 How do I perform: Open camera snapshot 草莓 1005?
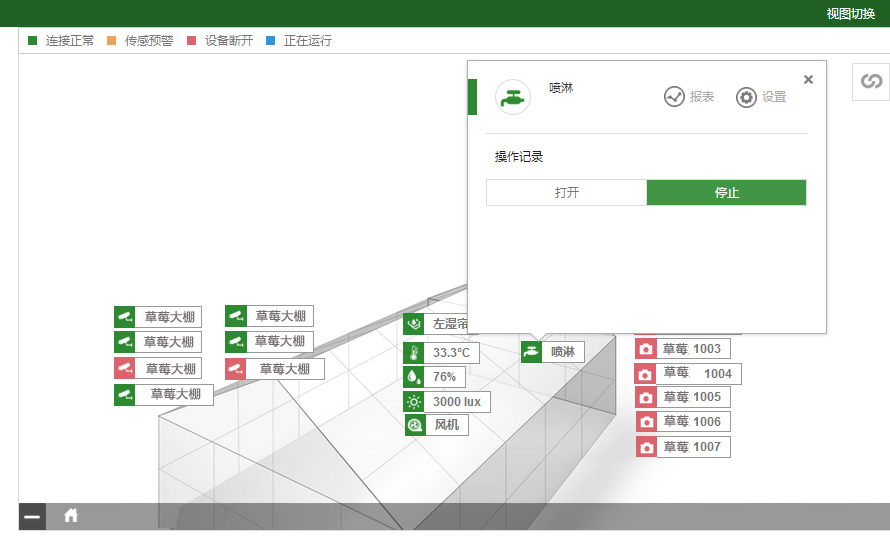pyautogui.click(x=683, y=397)
